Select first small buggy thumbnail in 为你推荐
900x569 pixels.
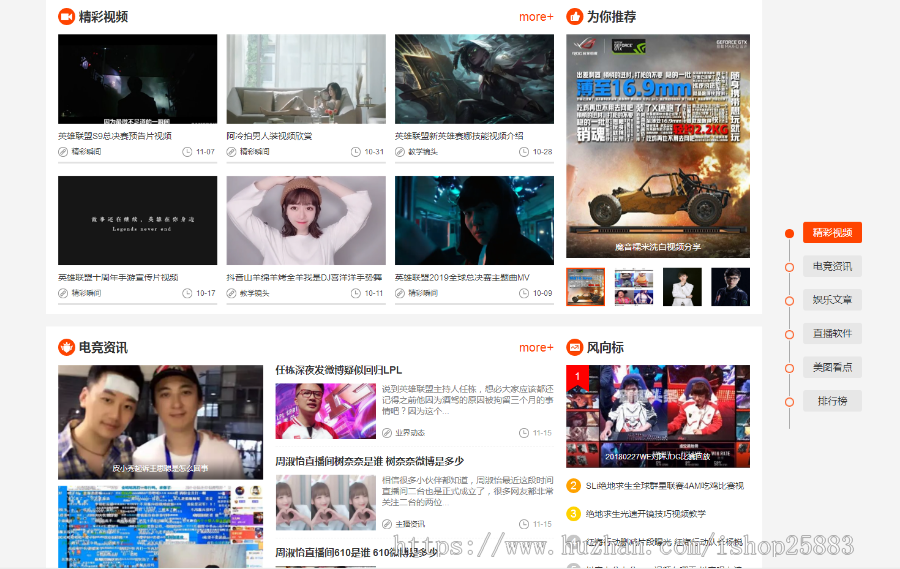585,287
